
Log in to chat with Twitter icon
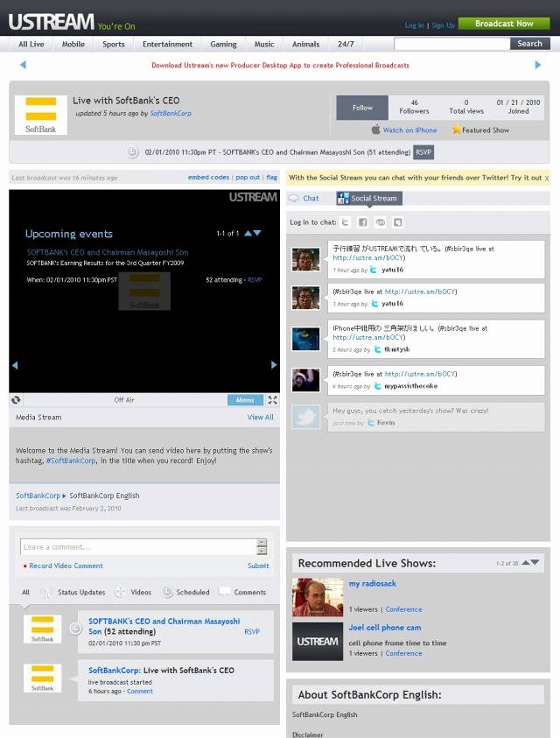(x=345, y=222)
